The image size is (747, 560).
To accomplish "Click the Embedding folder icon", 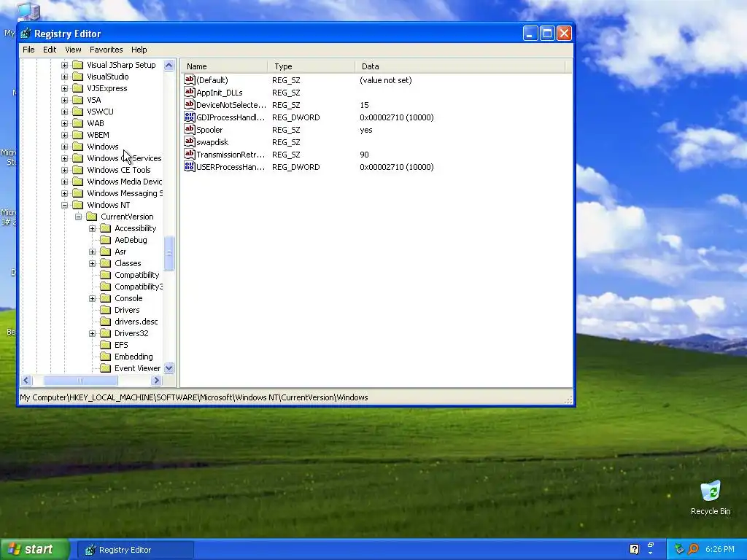I will (x=105, y=356).
